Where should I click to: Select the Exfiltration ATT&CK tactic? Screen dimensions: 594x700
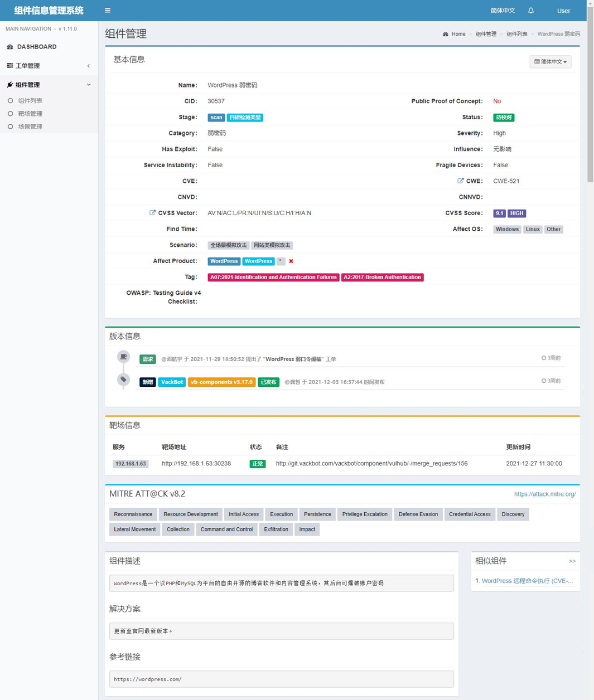[276, 529]
